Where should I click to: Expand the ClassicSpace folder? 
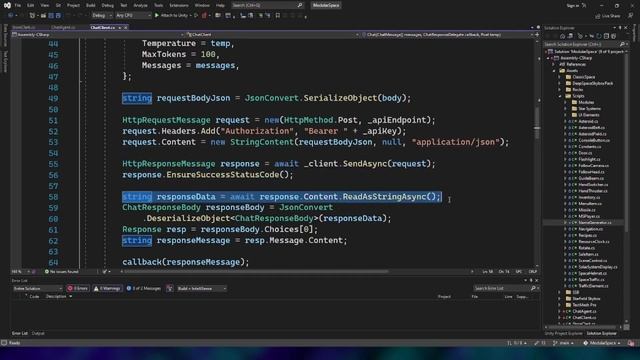[x=560, y=77]
